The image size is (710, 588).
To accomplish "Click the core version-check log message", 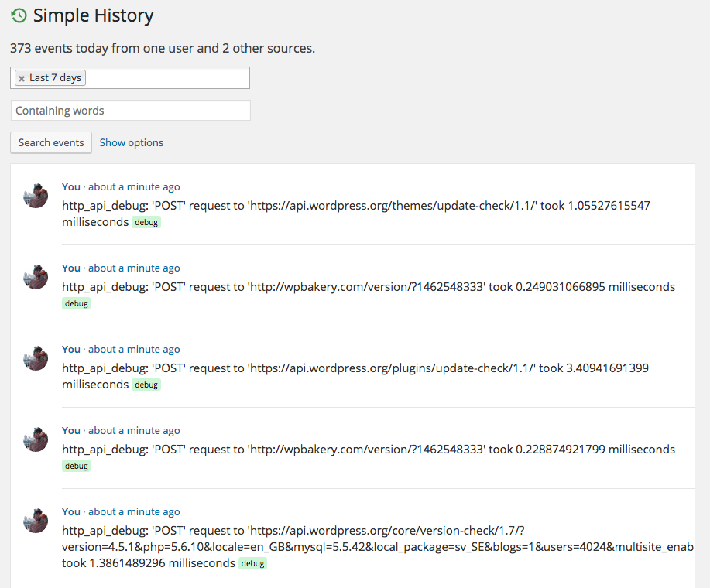I will 378,547.
